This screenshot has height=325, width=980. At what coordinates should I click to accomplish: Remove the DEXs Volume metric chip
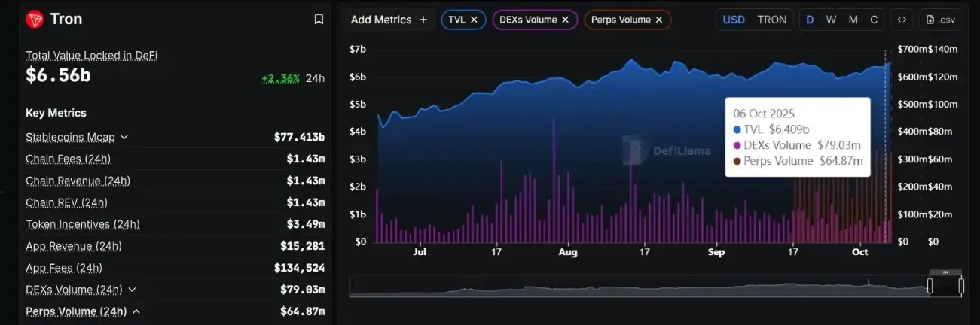(566, 20)
